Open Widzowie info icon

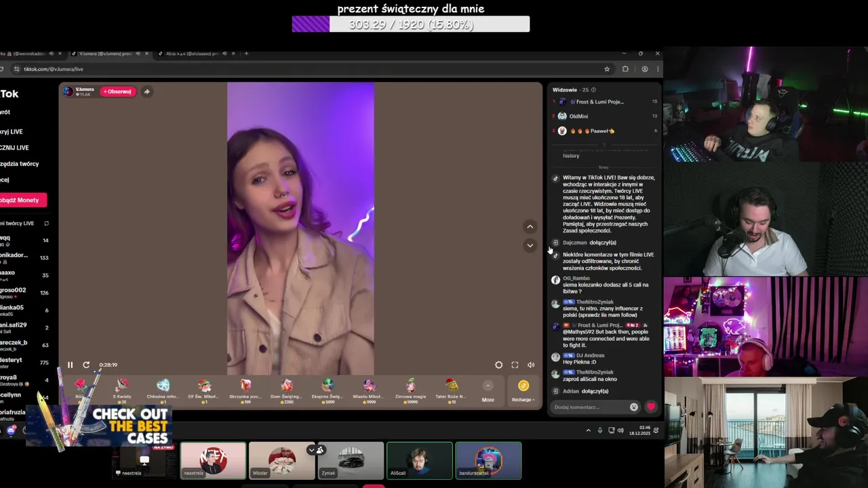(593, 89)
